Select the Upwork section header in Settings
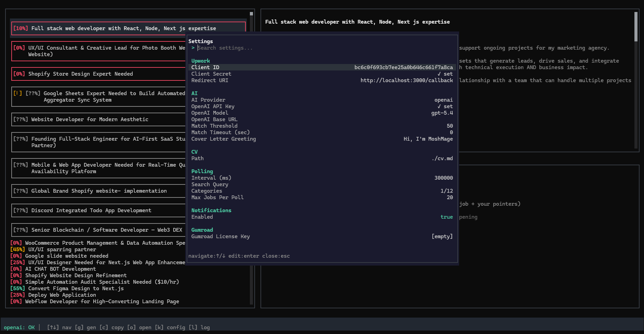 (200, 61)
